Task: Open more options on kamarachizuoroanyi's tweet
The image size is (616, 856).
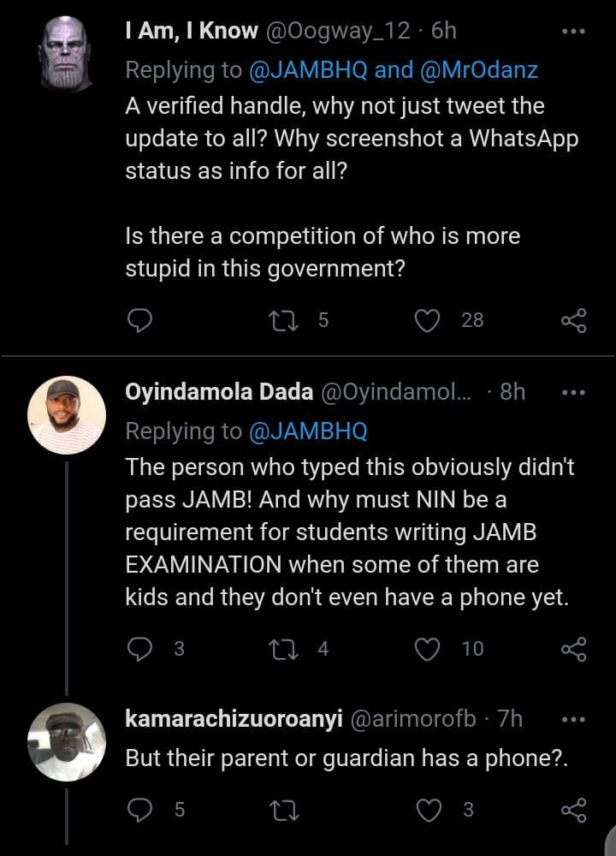Action: pyautogui.click(x=572, y=720)
